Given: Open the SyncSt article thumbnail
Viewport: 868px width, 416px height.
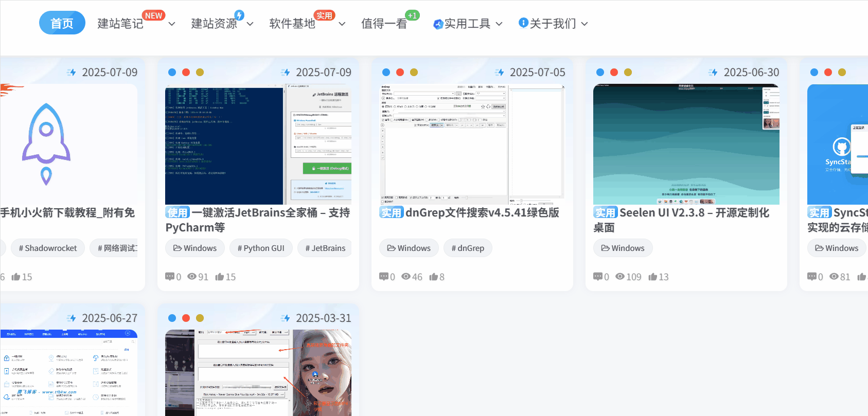Looking at the screenshot, I should tap(838, 144).
